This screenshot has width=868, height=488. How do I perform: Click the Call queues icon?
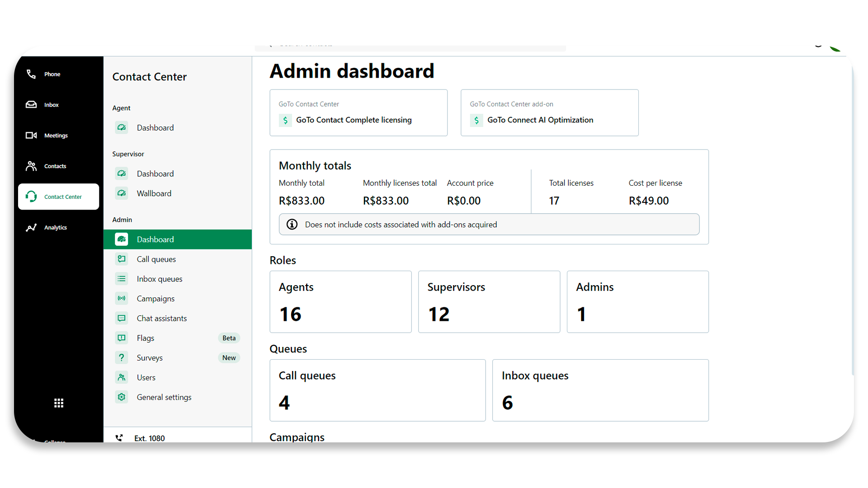pyautogui.click(x=122, y=259)
